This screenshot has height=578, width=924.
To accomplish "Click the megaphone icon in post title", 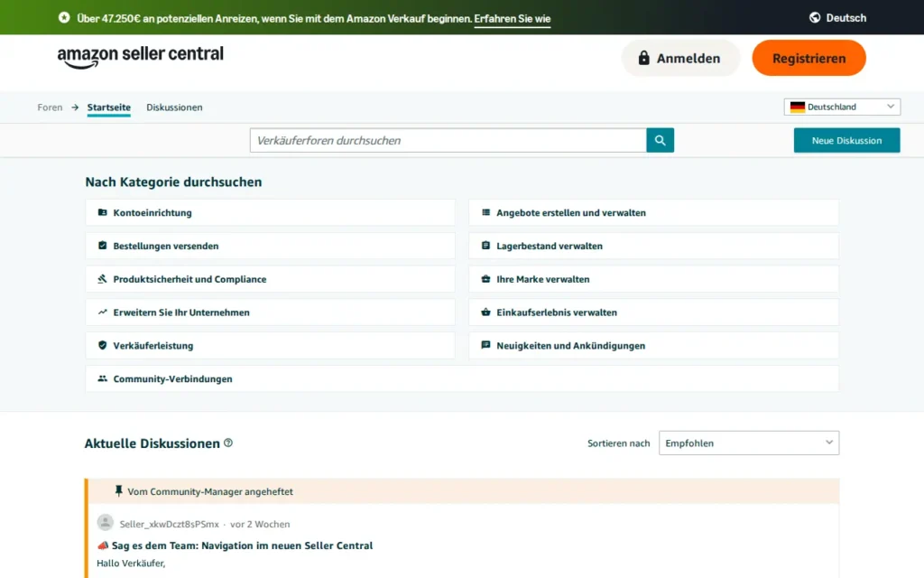I will pyautogui.click(x=103, y=545).
